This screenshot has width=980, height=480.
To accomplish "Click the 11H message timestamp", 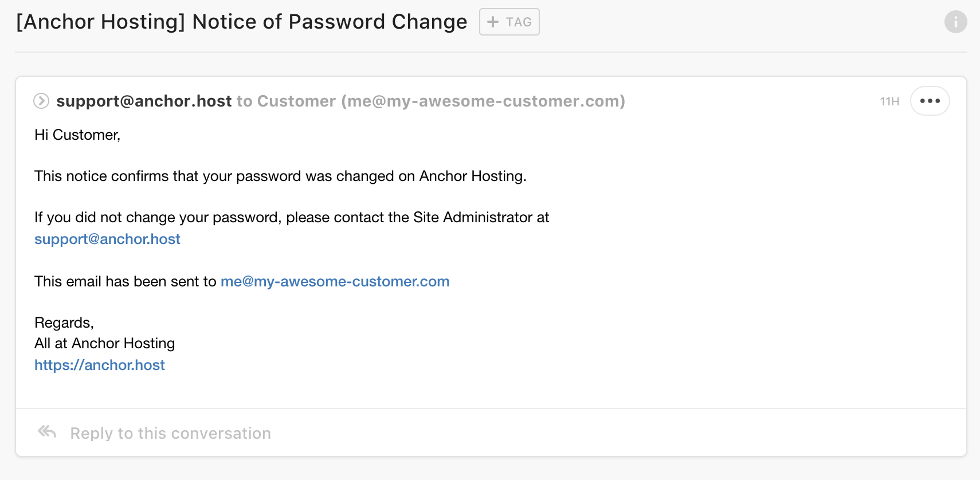I will (x=889, y=101).
